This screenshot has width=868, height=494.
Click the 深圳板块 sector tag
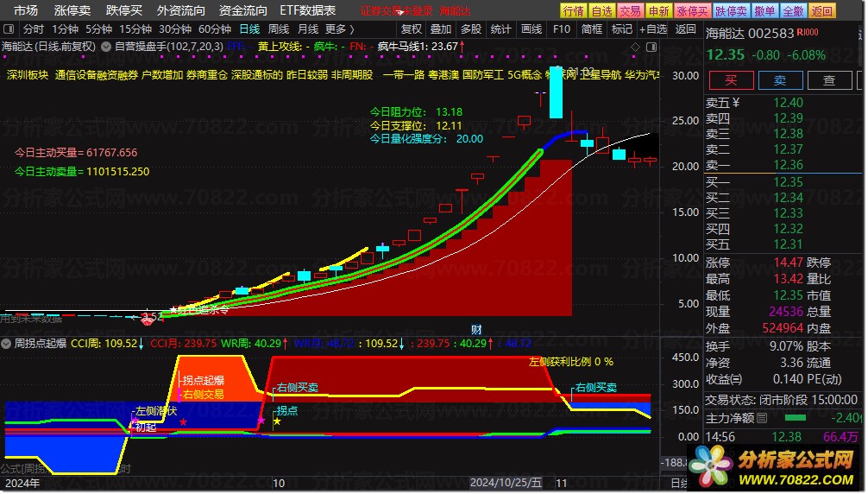coord(27,75)
